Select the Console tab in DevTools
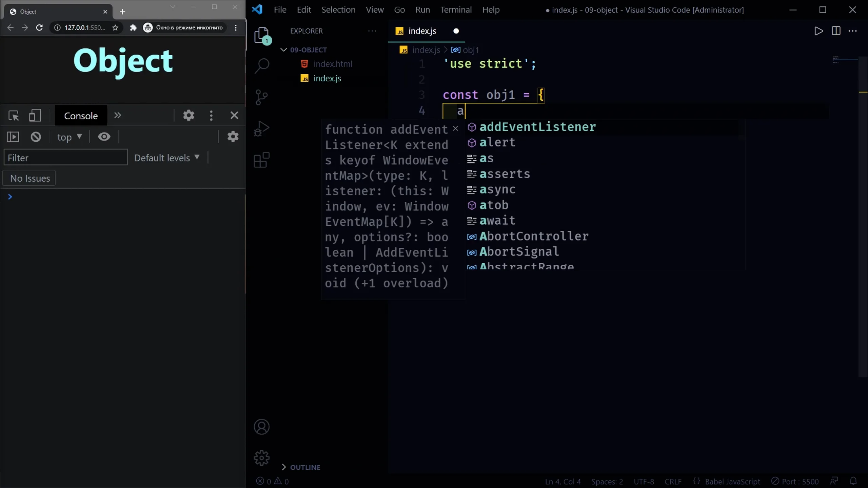The image size is (868, 488). click(x=81, y=116)
